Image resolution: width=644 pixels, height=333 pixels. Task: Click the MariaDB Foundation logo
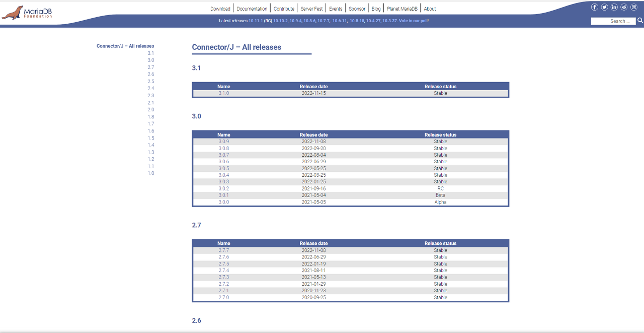(27, 13)
